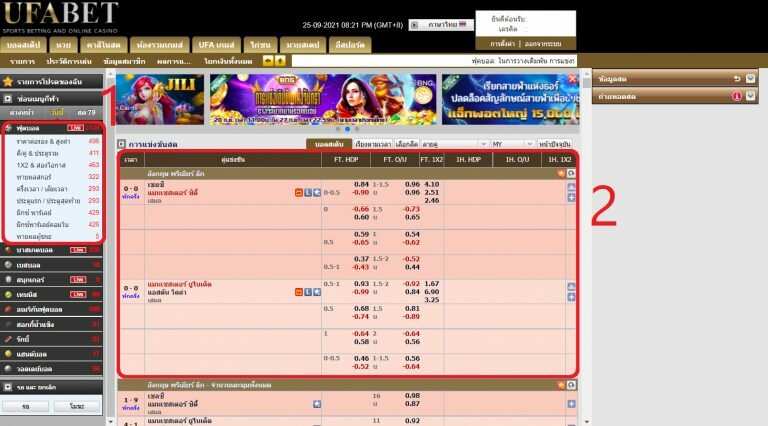Open the หวย main tab

point(63,45)
